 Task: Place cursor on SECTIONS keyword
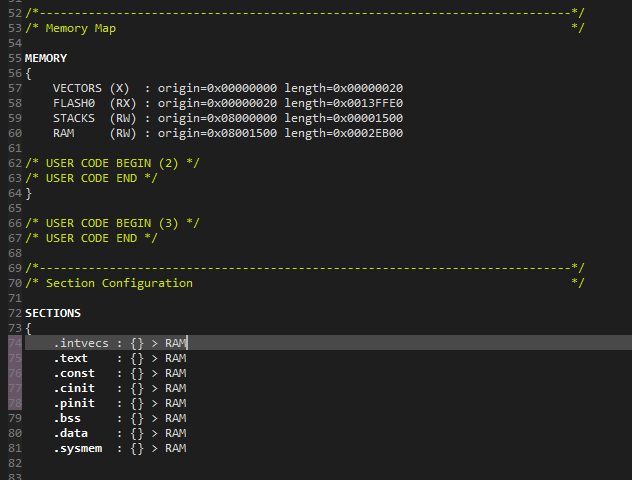pos(53,313)
